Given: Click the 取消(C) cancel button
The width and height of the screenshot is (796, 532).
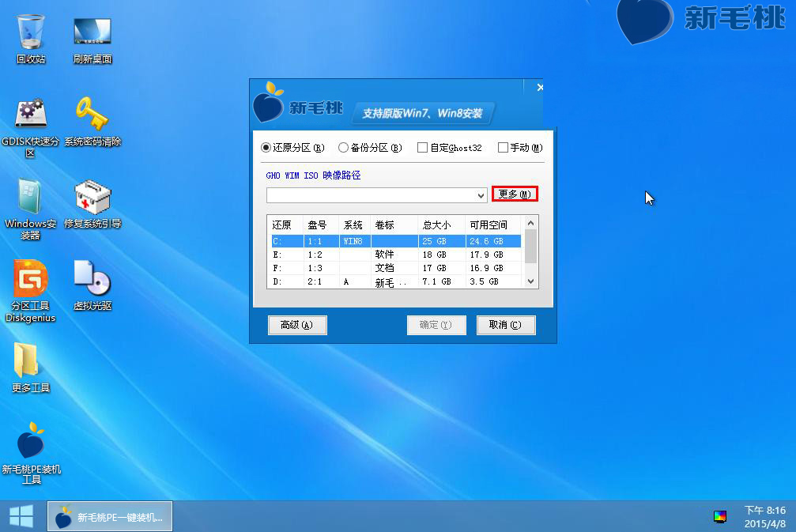Looking at the screenshot, I should pos(506,325).
